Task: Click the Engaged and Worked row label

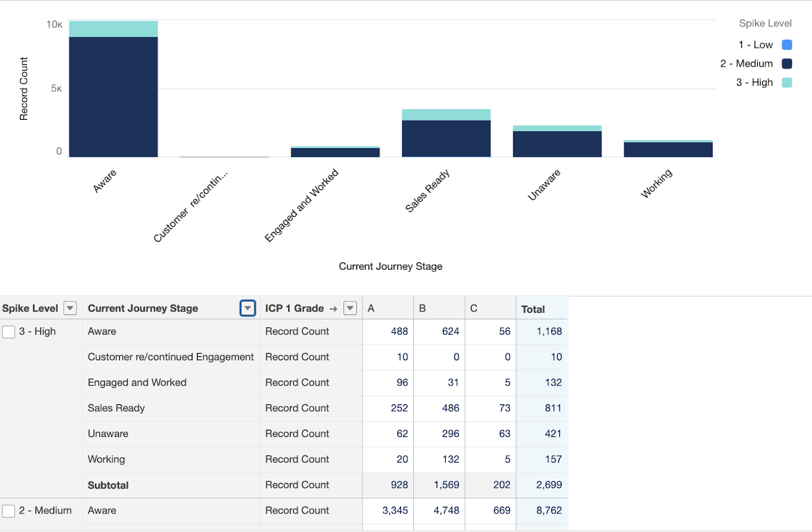Action: [137, 382]
